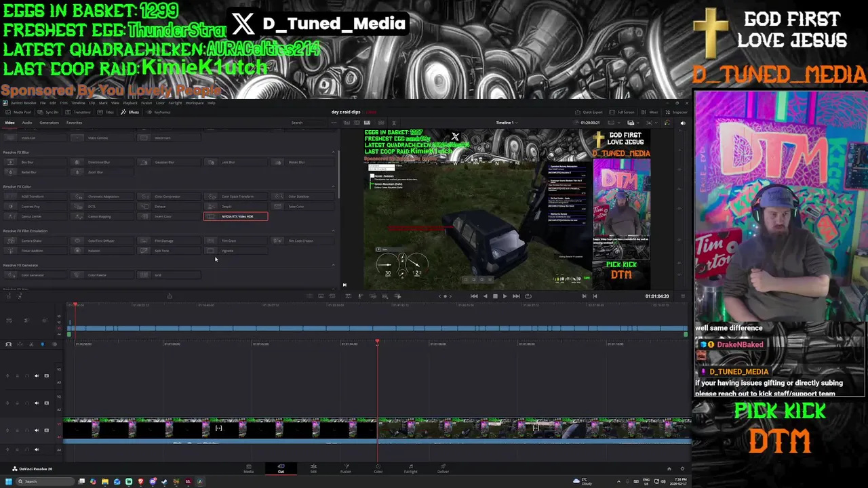This screenshot has width=868, height=488.
Task: Open project Home icon at bottom right
Action: [x=669, y=468]
